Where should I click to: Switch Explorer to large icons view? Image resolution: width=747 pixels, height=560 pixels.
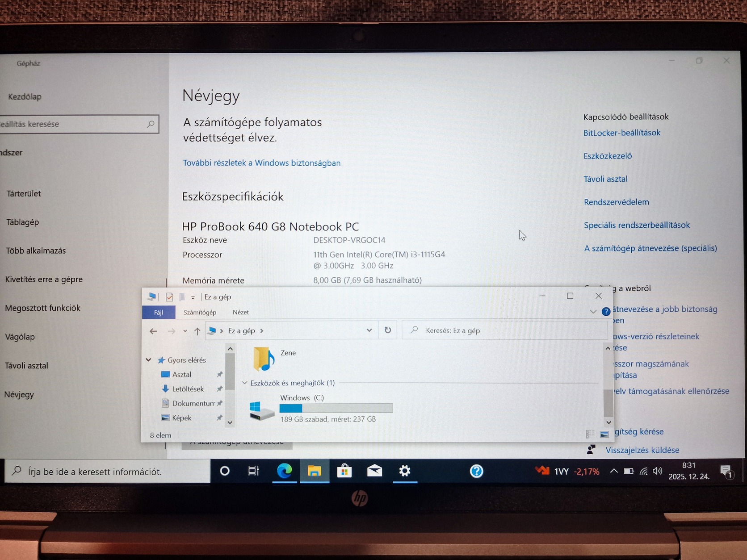tap(604, 434)
